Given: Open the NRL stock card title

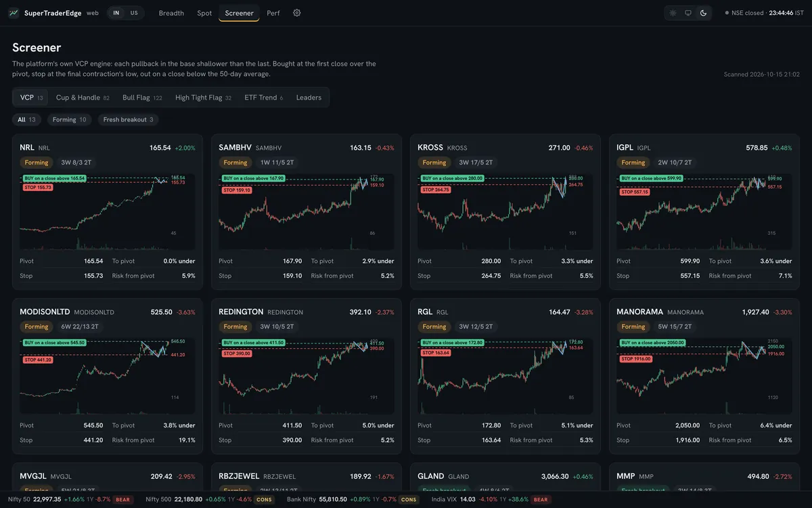Looking at the screenshot, I should (x=27, y=148).
